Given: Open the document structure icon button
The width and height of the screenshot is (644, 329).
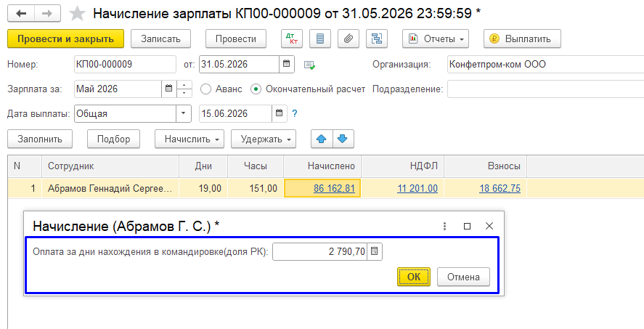Looking at the screenshot, I should click(377, 39).
